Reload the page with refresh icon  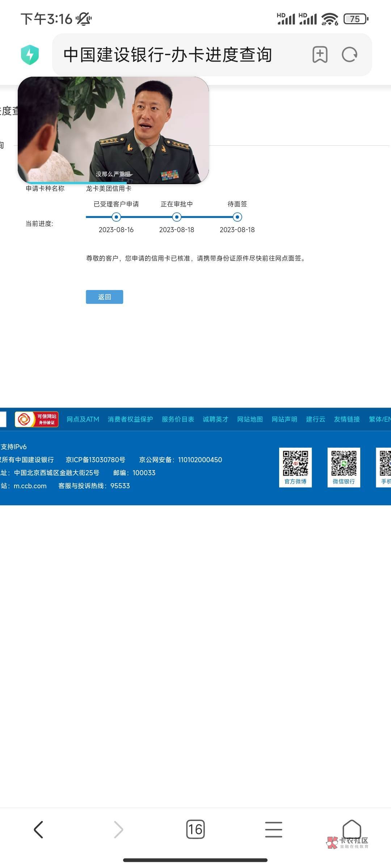349,55
